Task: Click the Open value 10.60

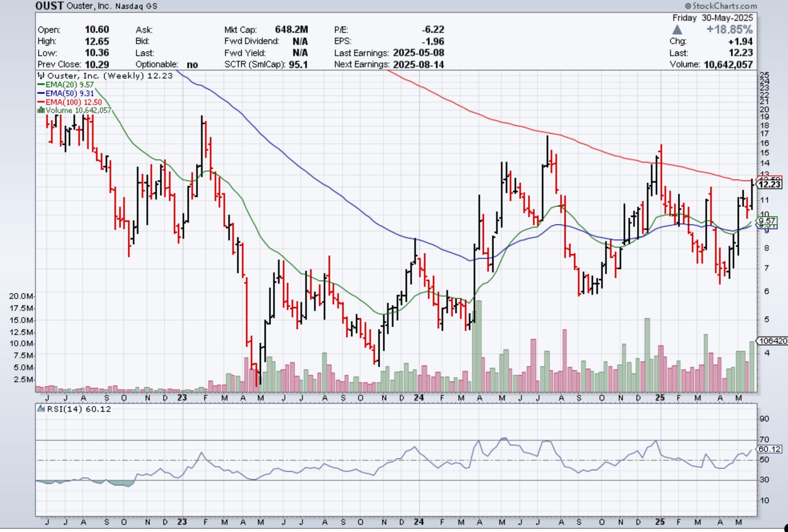Action: [97, 30]
